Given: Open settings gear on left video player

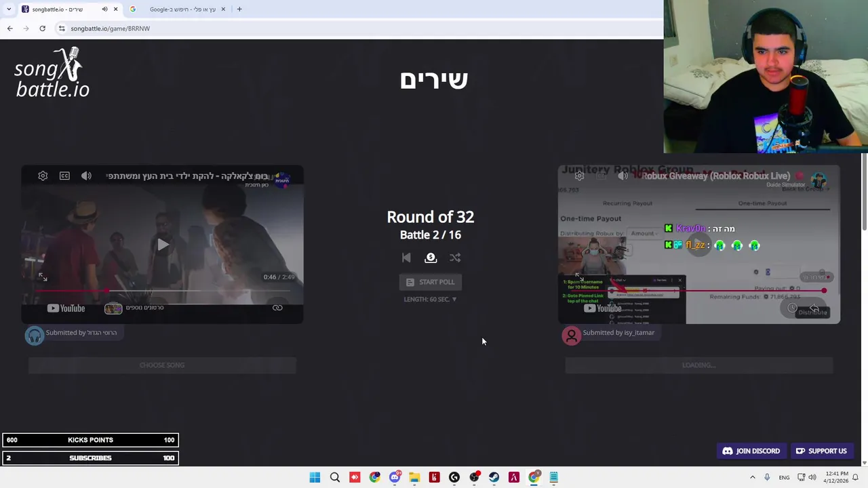Looking at the screenshot, I should [x=43, y=176].
